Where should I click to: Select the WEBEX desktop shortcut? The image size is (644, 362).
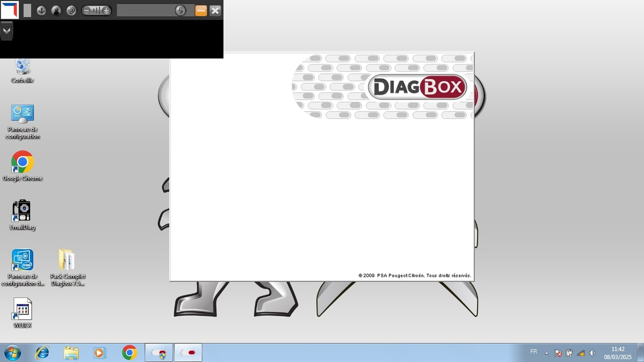coord(23,313)
